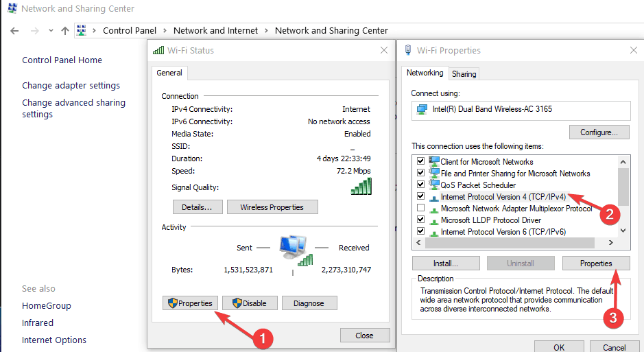
Task: Click Client for Microsoft Networks icon
Action: (434, 161)
